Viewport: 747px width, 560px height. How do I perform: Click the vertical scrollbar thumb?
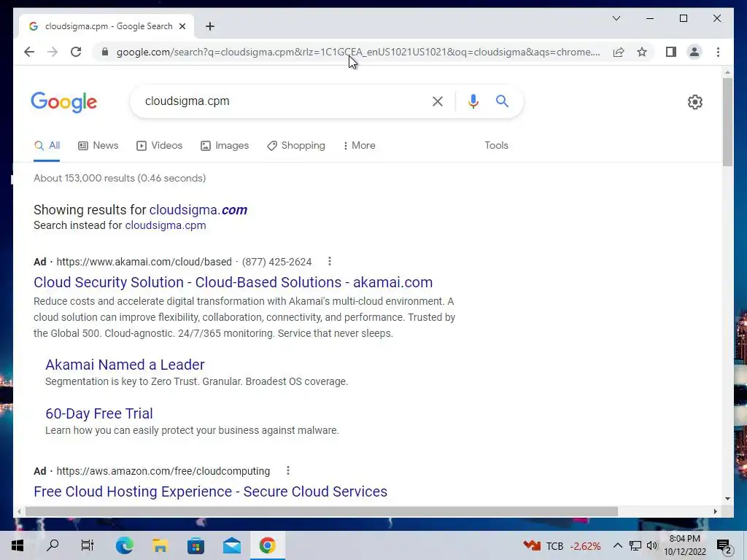(x=727, y=122)
